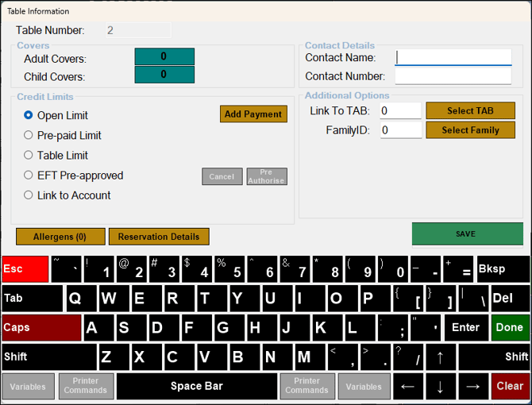Tap the left square bracket key
Screen dimensions: 532x405
click(x=408, y=299)
